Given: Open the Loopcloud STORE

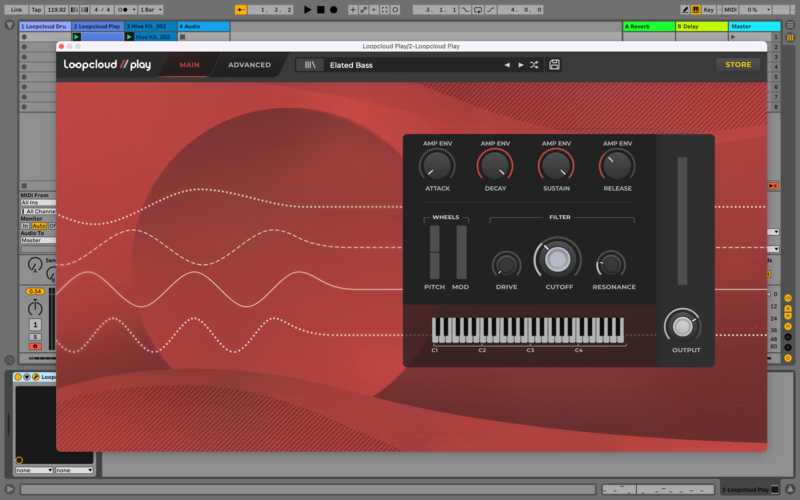Looking at the screenshot, I should coord(738,65).
